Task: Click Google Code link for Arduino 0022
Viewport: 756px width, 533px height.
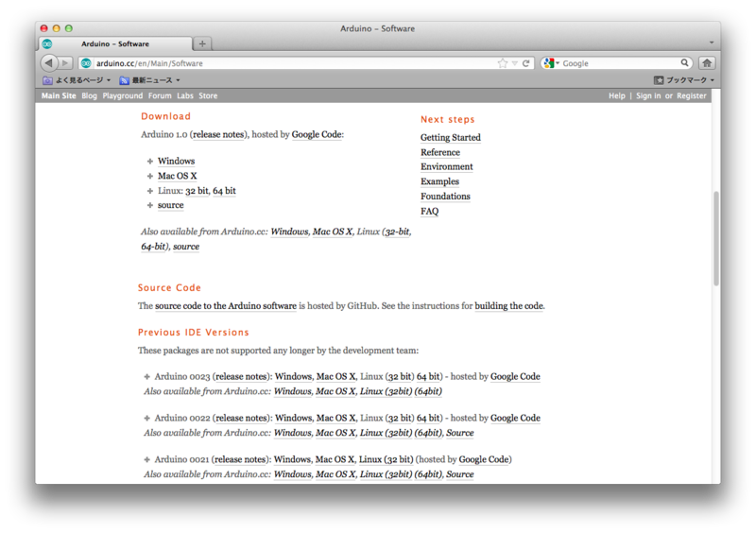Action: tap(515, 419)
